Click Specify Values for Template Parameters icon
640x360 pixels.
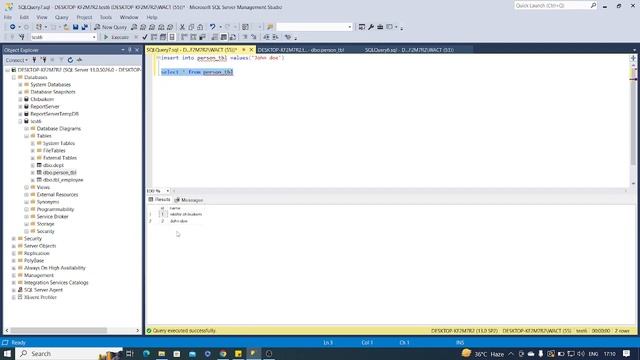(288, 37)
